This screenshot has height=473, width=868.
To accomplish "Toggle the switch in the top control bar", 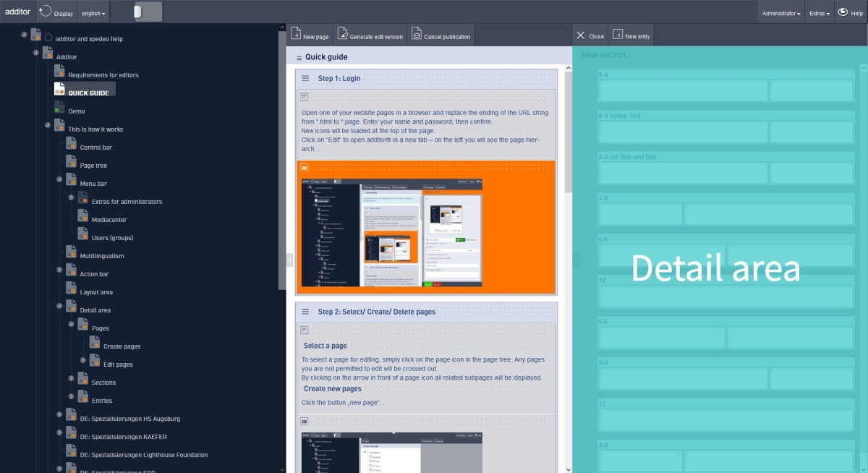I will (x=148, y=12).
